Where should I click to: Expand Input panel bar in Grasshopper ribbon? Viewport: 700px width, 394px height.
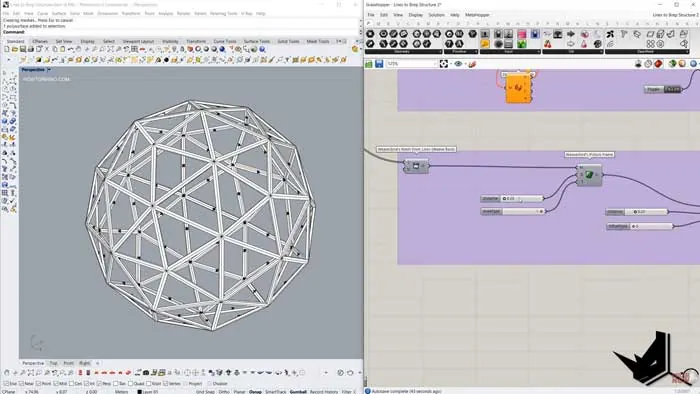pos(510,52)
